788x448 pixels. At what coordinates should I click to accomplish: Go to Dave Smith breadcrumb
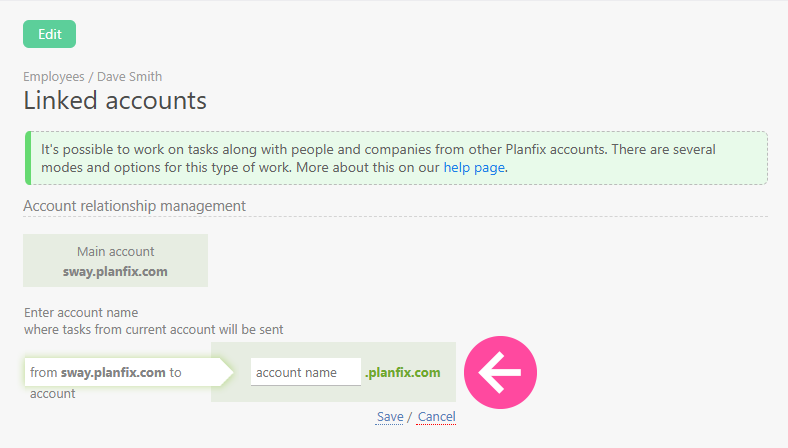pos(129,76)
